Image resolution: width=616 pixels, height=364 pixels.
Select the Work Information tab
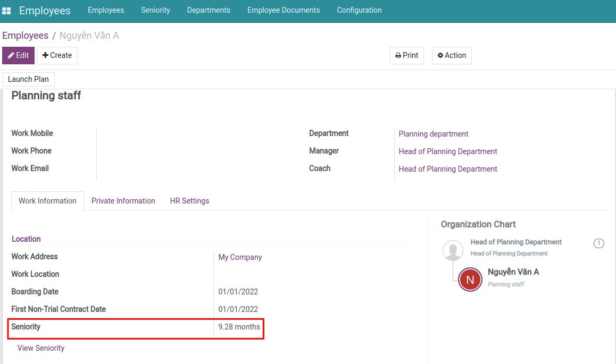pyautogui.click(x=47, y=201)
